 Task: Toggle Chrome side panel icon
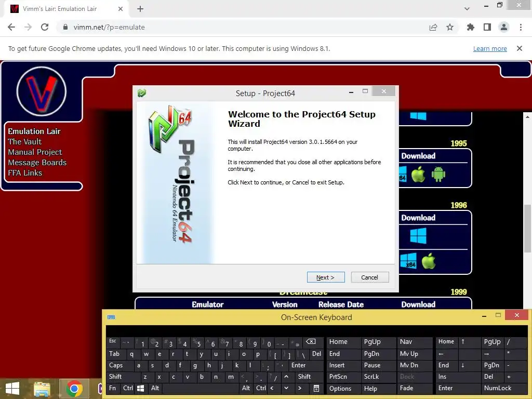487,27
